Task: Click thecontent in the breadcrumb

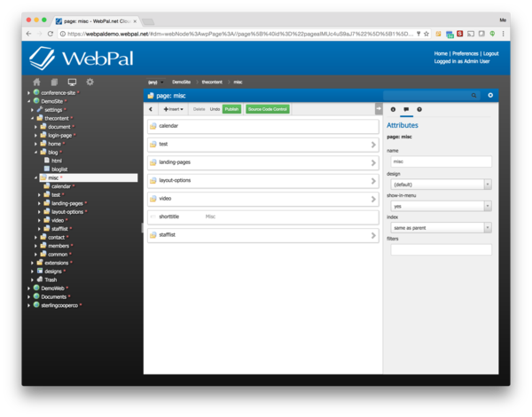Action: [212, 82]
